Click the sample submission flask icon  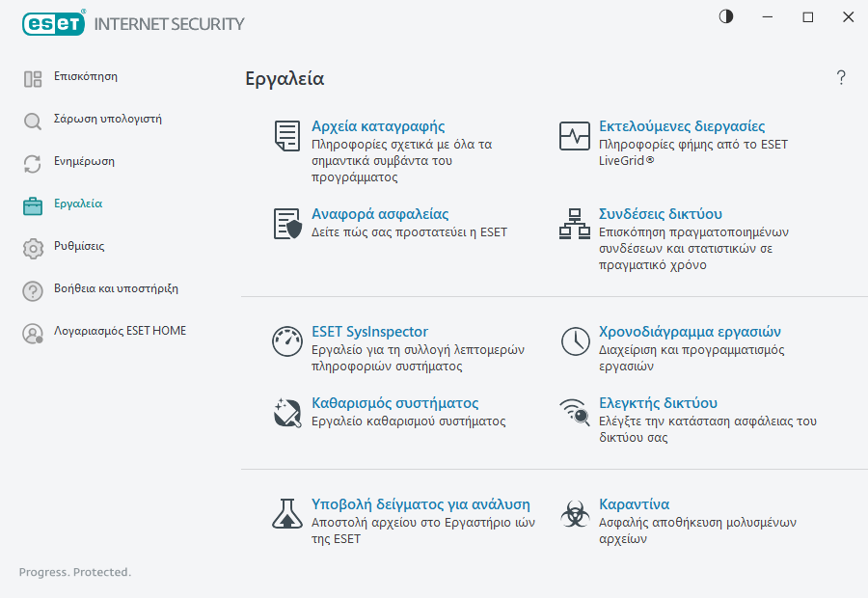(x=286, y=513)
